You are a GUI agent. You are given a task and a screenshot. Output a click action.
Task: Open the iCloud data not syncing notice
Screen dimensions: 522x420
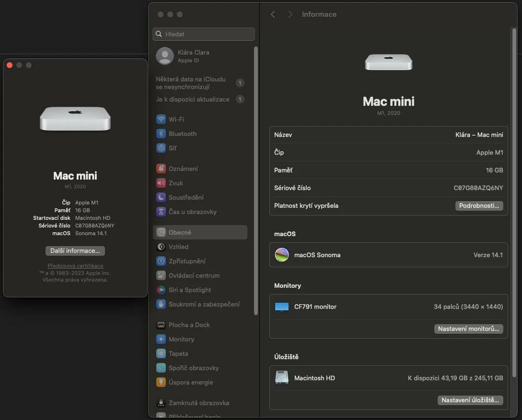200,83
